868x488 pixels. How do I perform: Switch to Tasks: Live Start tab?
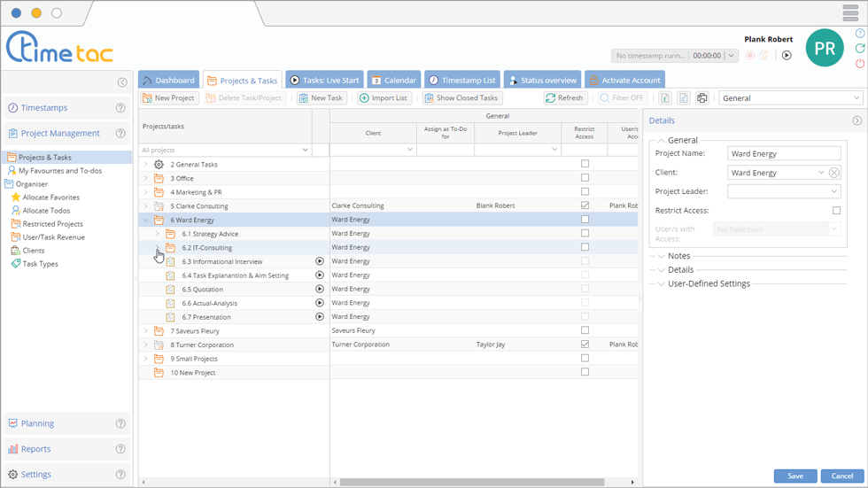point(325,81)
